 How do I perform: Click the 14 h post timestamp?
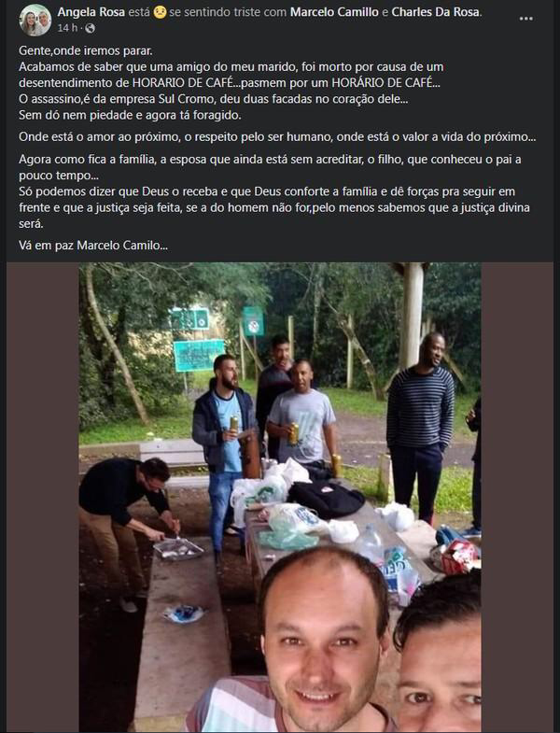pos(67,29)
